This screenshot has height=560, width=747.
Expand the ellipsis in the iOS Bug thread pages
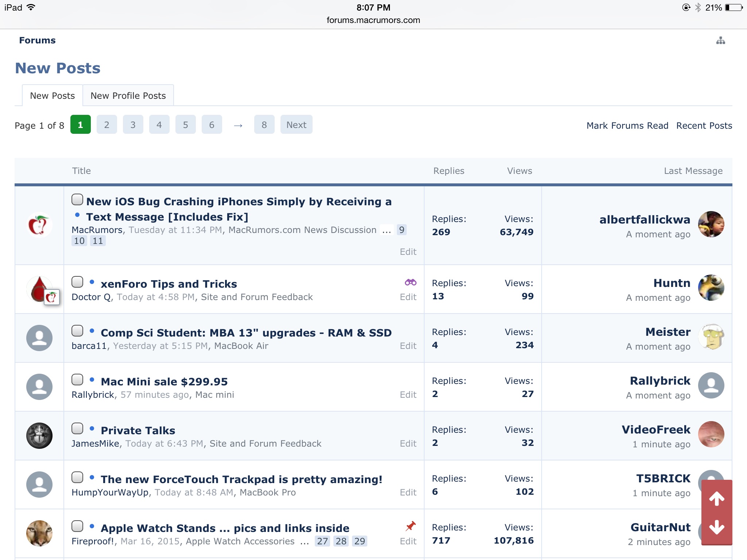pyautogui.click(x=387, y=230)
